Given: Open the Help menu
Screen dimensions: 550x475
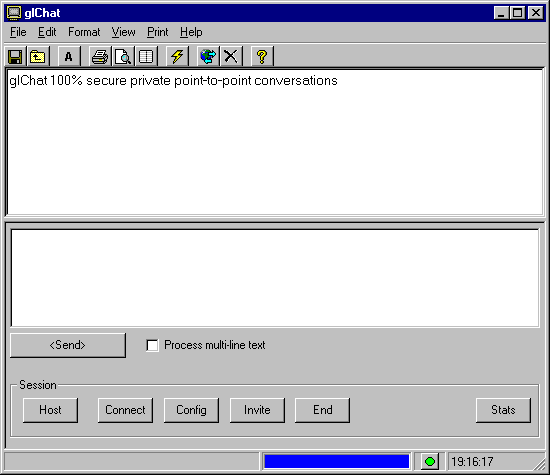Looking at the screenshot, I should pyautogui.click(x=191, y=32).
